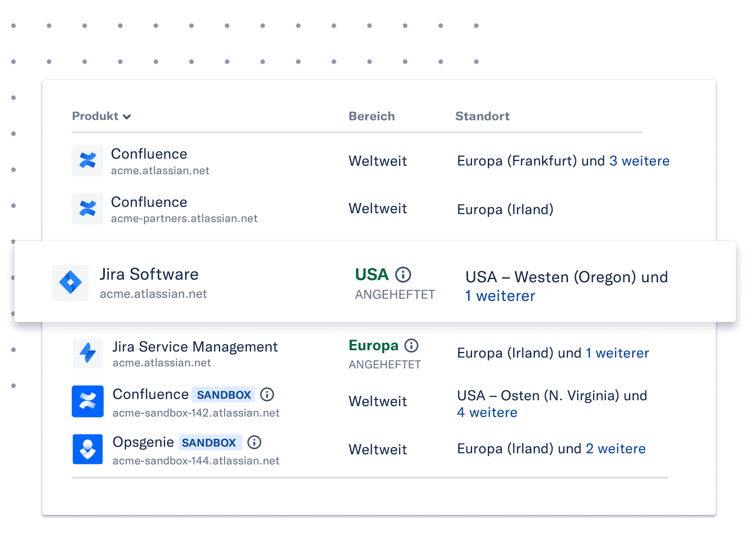The width and height of the screenshot is (751, 560).
Task: Click the Jira Software diamond icon
Action: pyautogui.click(x=71, y=283)
